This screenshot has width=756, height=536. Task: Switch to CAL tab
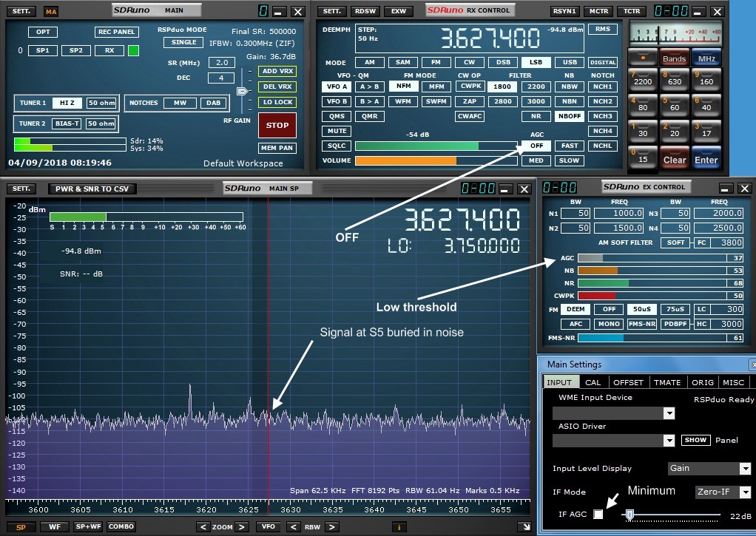point(593,382)
